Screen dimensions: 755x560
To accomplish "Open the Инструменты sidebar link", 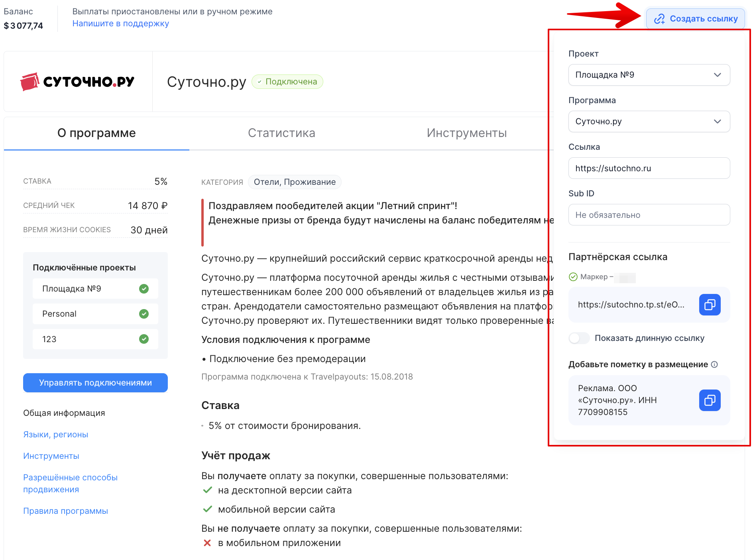I will pos(51,456).
